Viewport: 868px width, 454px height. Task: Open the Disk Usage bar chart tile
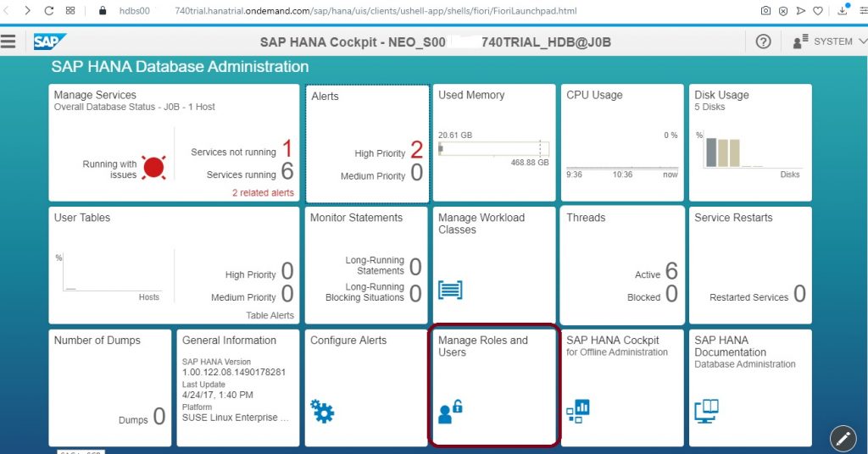[750, 142]
